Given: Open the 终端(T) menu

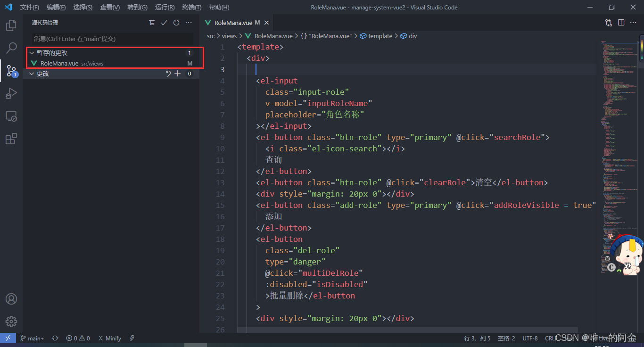Looking at the screenshot, I should [x=192, y=7].
